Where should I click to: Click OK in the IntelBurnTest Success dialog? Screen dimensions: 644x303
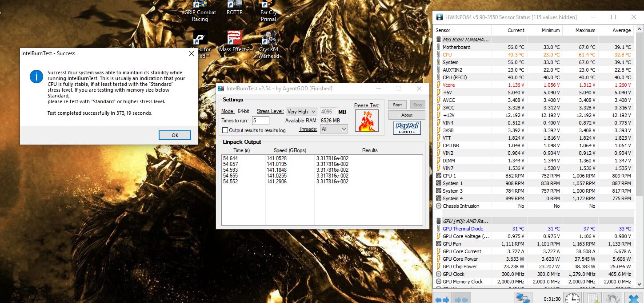[175, 135]
